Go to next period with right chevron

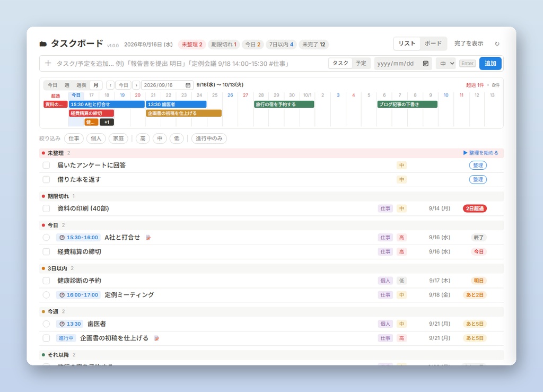click(136, 85)
